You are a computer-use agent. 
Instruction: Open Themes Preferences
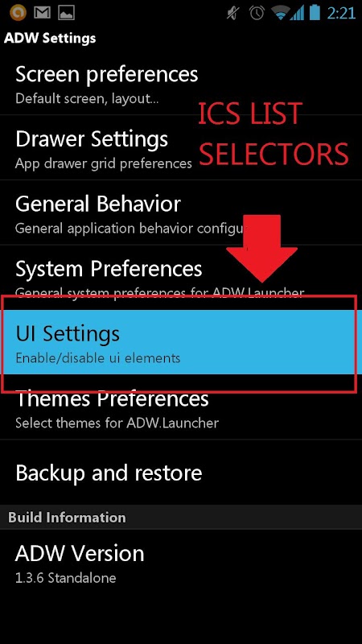pyautogui.click(x=181, y=407)
